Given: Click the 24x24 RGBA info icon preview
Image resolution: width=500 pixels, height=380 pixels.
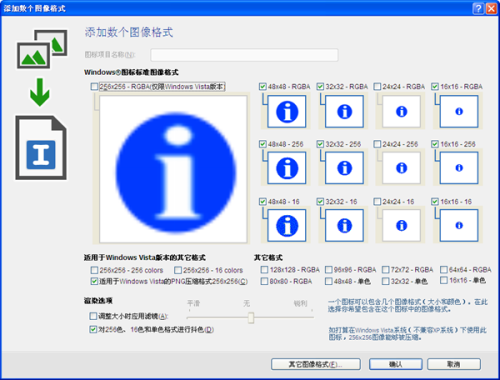Looking at the screenshot, I should click(401, 111).
